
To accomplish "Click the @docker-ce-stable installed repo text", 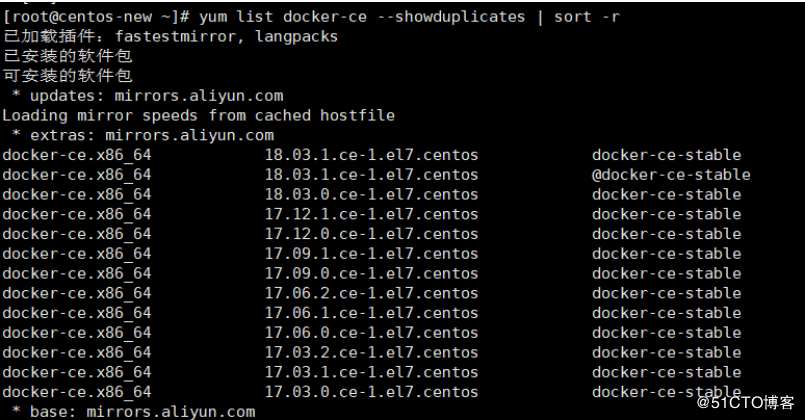I will [671, 175].
